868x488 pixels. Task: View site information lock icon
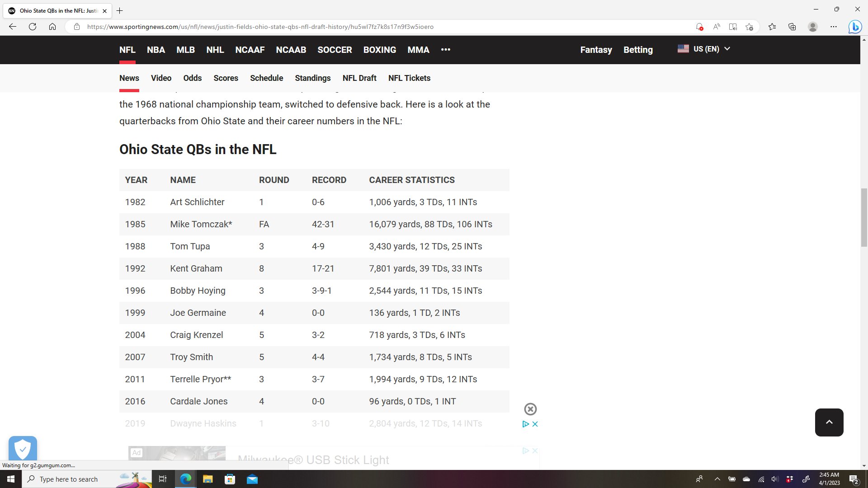(x=77, y=27)
